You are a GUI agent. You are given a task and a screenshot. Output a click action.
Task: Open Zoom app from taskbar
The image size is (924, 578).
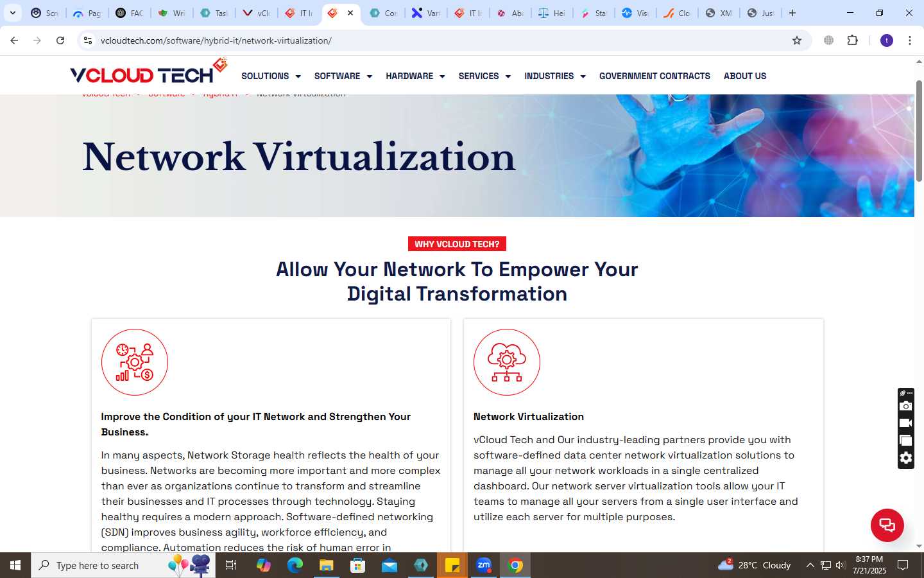coord(484,565)
